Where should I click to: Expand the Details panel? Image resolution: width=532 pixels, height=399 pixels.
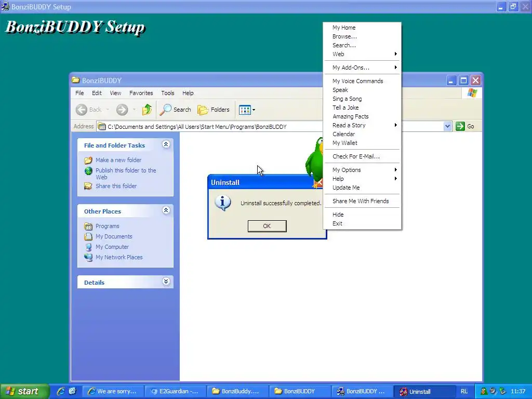166,282
